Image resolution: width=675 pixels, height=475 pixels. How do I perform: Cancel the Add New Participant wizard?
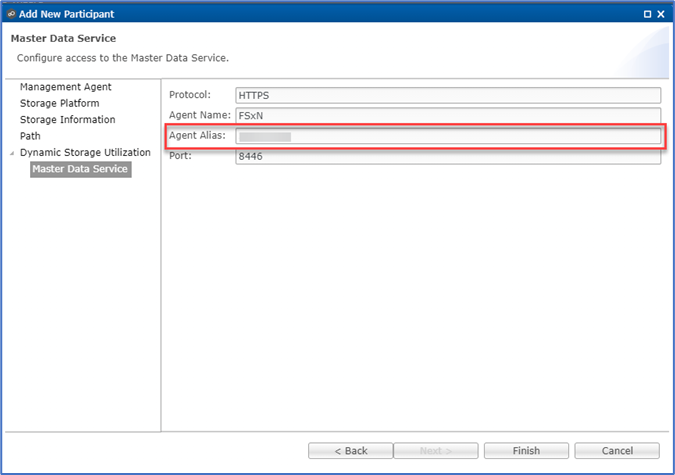click(617, 451)
